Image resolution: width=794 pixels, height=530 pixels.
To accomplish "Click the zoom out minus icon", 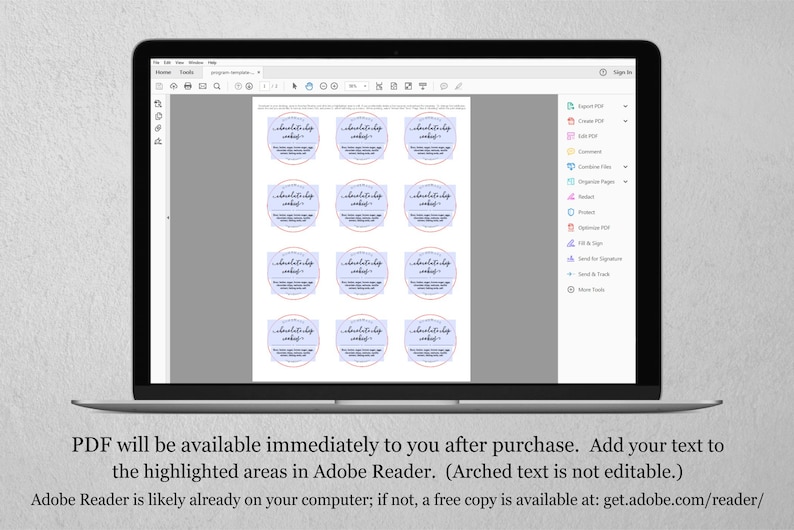I will [x=324, y=86].
